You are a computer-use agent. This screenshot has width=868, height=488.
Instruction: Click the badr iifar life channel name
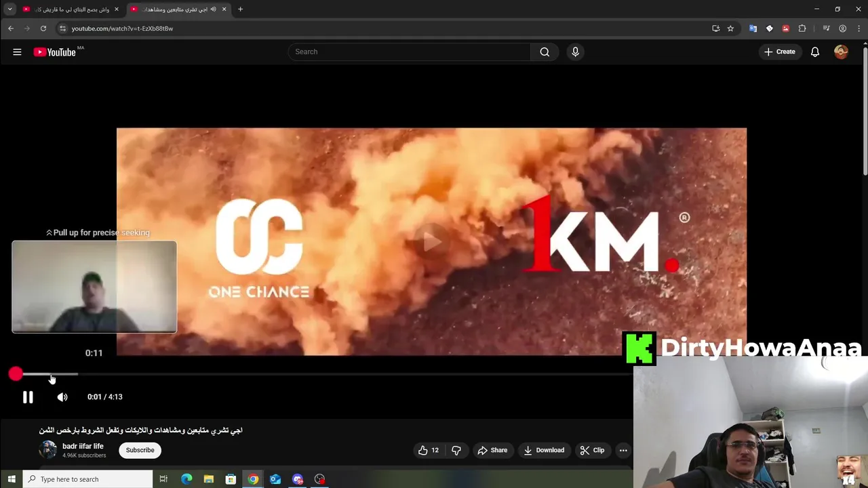83,446
